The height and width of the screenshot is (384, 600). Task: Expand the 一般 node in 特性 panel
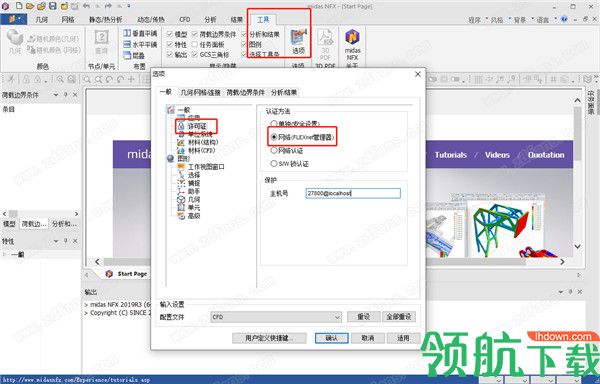5,254
